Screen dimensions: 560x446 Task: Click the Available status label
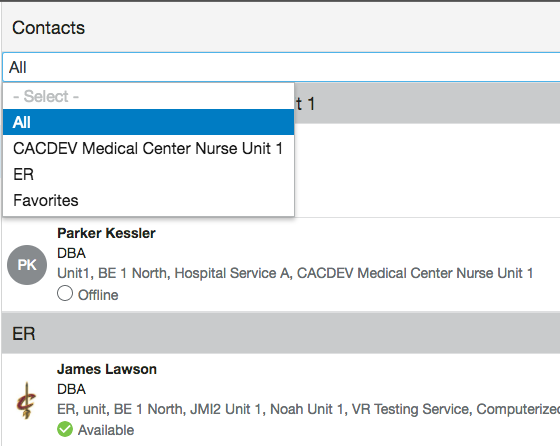click(x=106, y=430)
